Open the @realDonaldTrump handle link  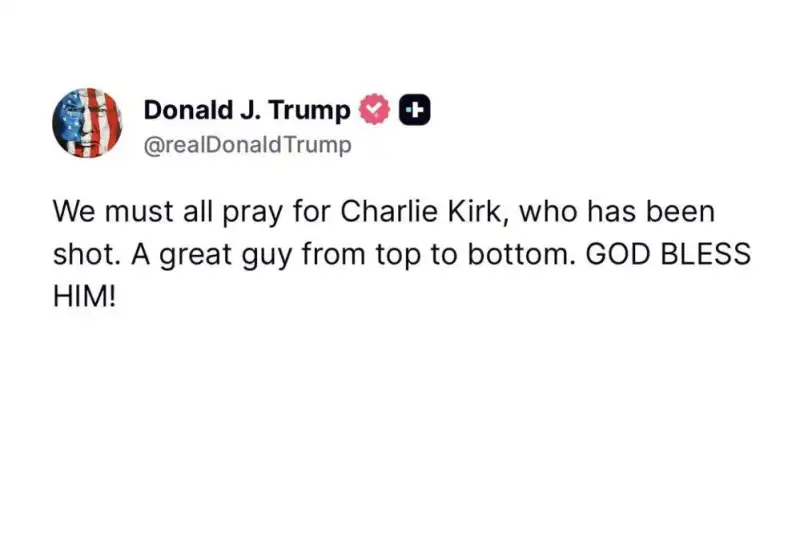click(247, 145)
